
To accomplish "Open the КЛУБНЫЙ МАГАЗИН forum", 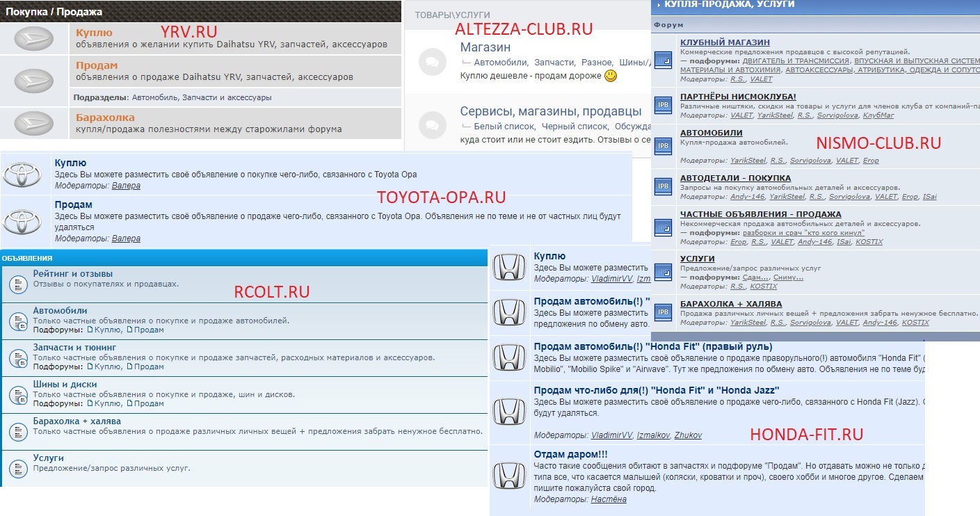I will (x=725, y=42).
